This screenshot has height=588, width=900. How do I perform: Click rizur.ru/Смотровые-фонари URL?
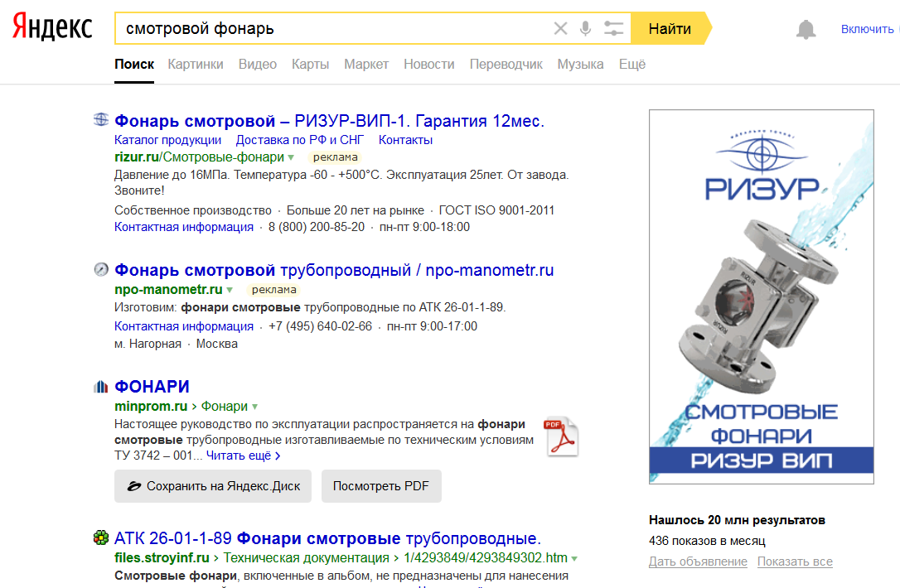(x=199, y=157)
